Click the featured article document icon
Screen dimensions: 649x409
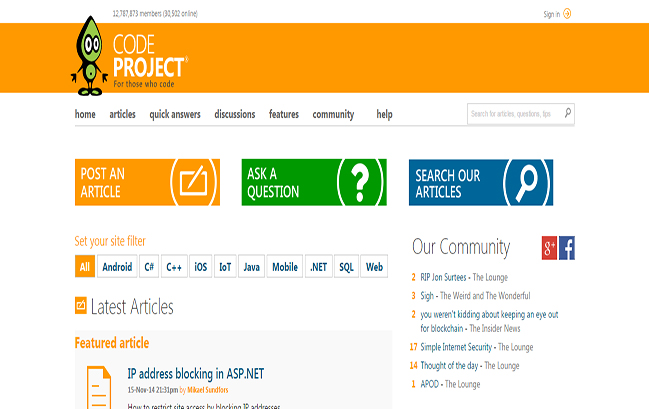coord(99,387)
